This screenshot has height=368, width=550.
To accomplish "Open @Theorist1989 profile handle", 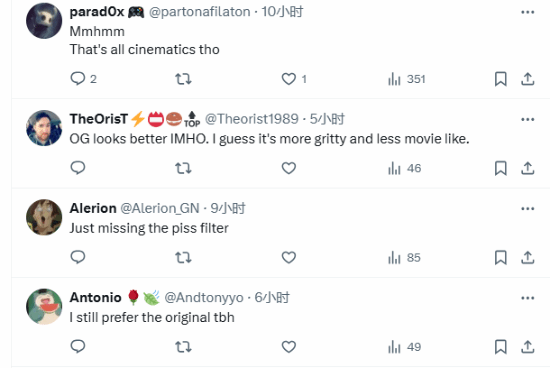I will pos(251,119).
